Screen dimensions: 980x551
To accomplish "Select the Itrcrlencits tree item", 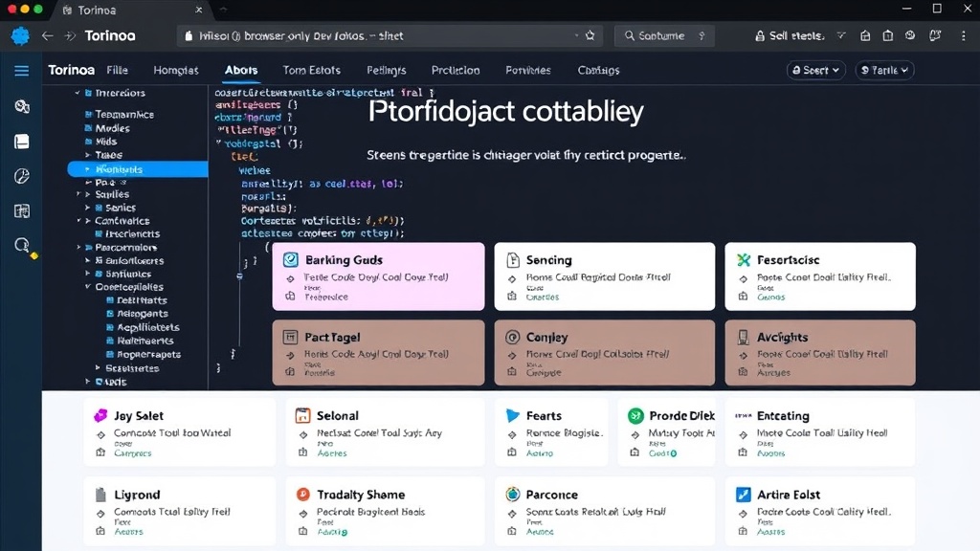I will (132, 233).
